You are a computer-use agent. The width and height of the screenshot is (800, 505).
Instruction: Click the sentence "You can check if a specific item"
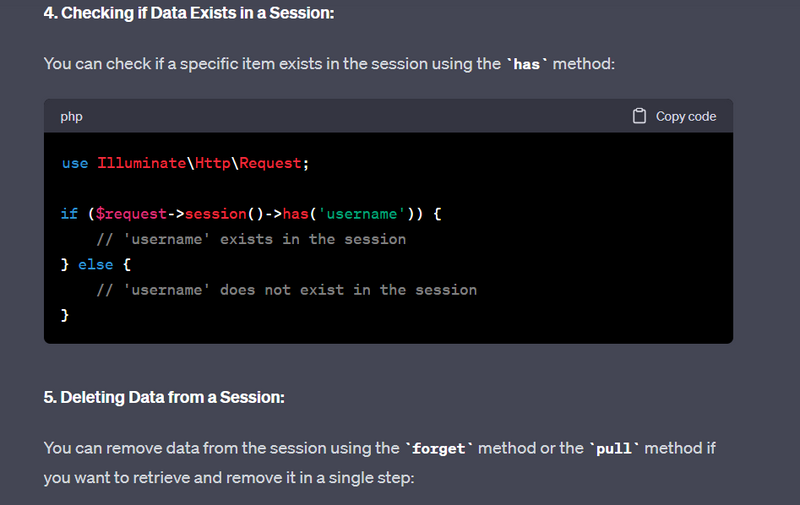[328, 64]
